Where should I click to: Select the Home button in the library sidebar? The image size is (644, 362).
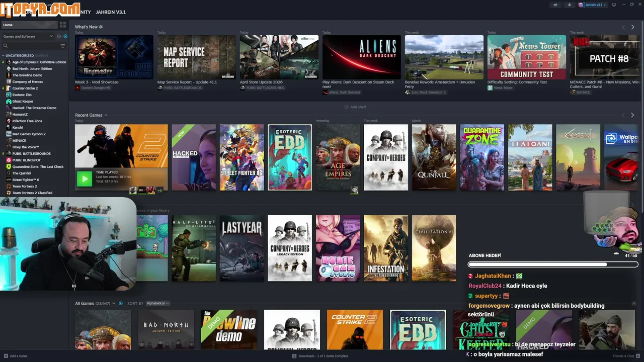click(29, 25)
